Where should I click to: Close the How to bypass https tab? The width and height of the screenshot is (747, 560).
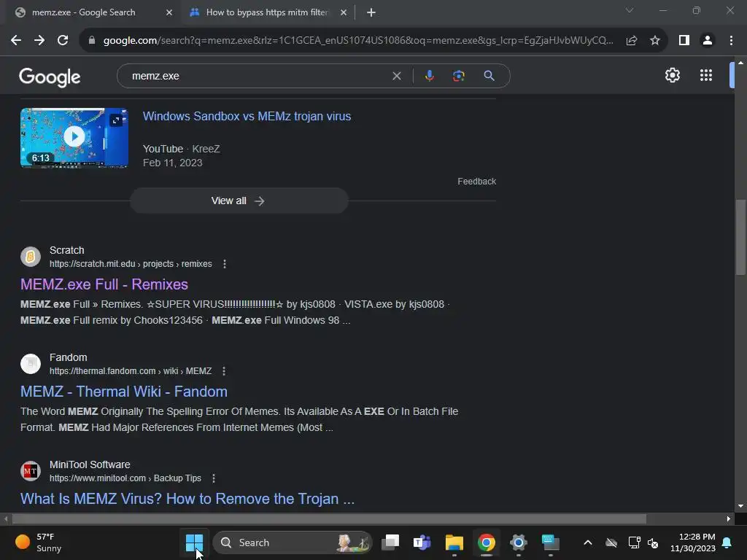point(344,12)
